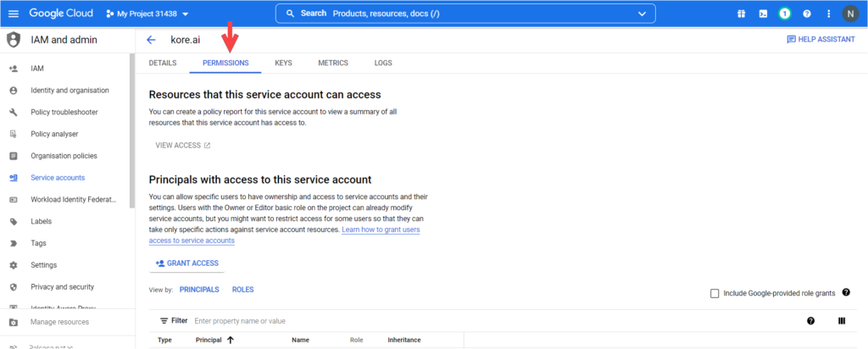Click the Grant Access button
This screenshot has height=349, width=868.
(x=187, y=263)
